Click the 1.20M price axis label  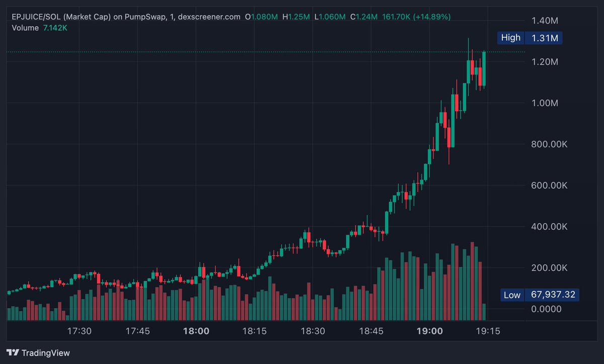[x=545, y=62]
